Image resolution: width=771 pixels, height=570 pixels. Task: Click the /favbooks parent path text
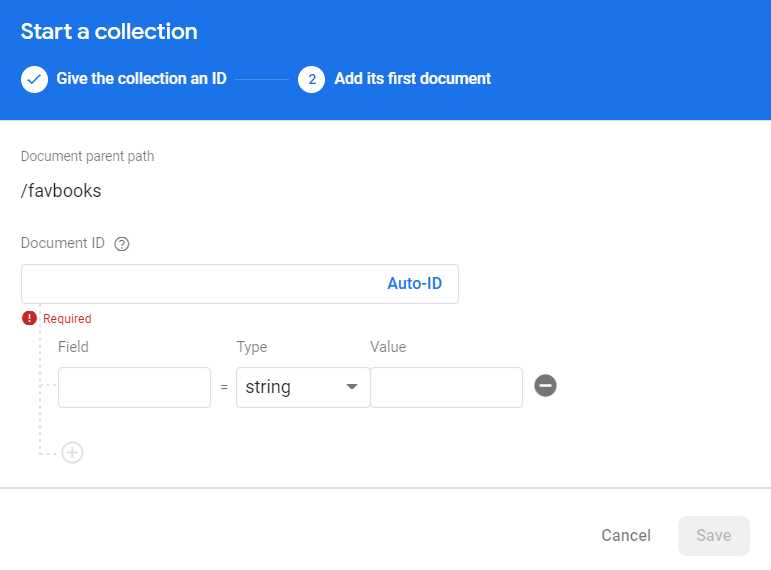point(61,191)
